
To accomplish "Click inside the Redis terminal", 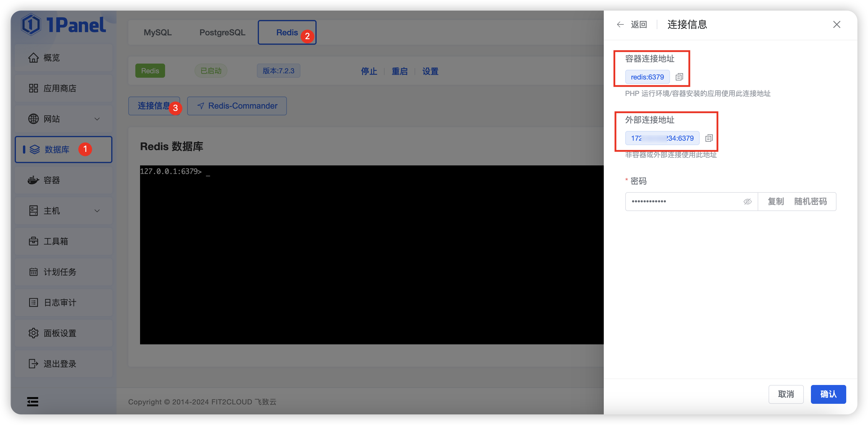I will [372, 255].
